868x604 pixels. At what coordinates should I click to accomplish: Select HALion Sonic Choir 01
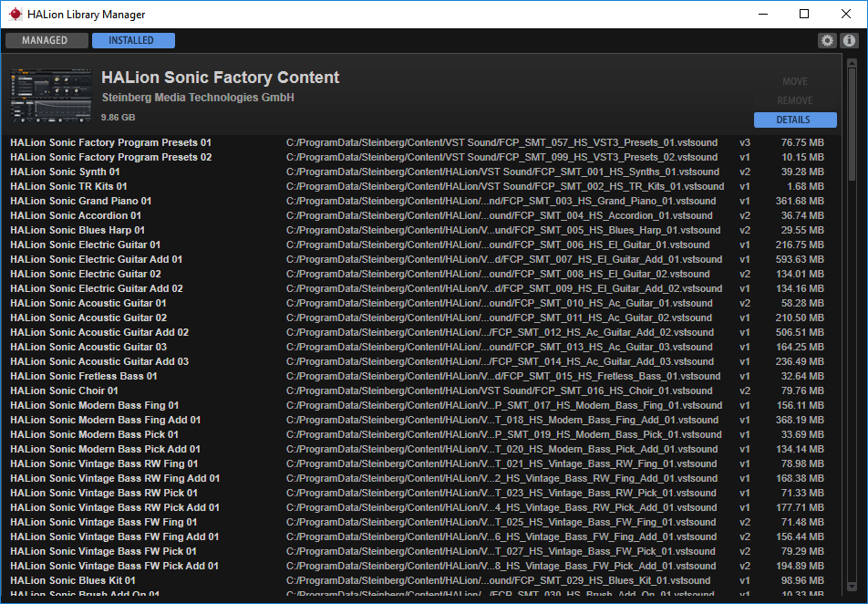(64, 391)
